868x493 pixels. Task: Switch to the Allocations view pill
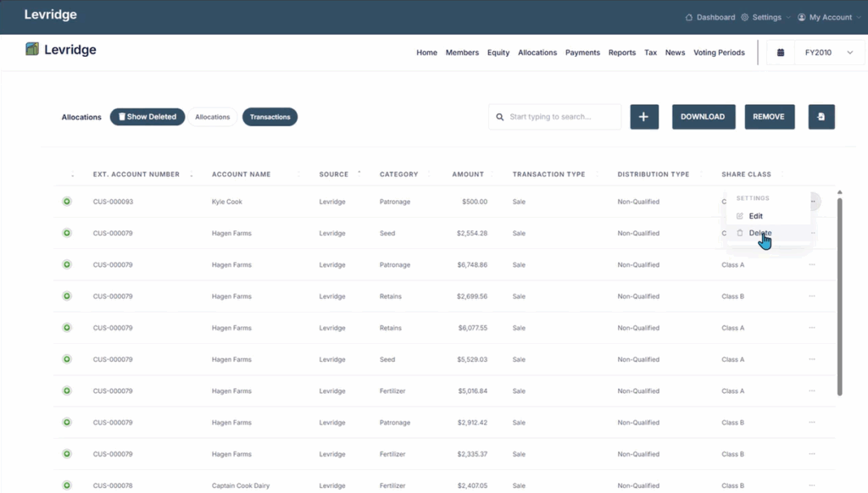[212, 116]
